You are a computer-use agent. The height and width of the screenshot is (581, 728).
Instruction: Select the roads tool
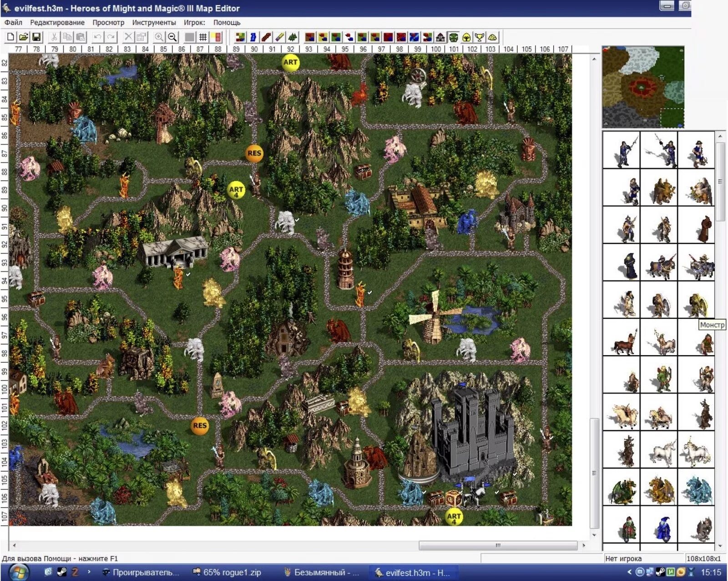pyautogui.click(x=266, y=37)
